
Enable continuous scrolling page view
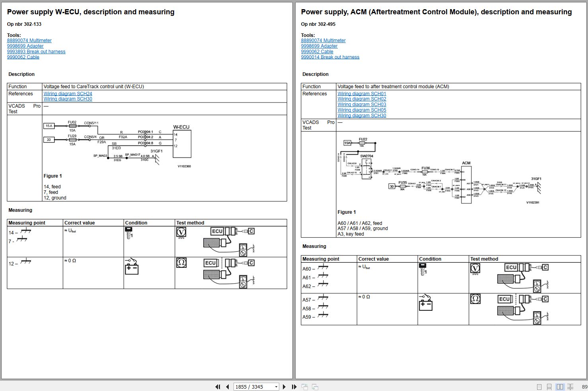point(549,387)
